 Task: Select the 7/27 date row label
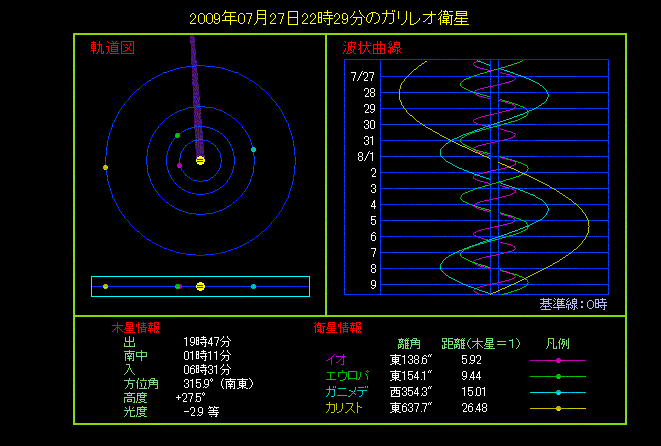(x=362, y=76)
